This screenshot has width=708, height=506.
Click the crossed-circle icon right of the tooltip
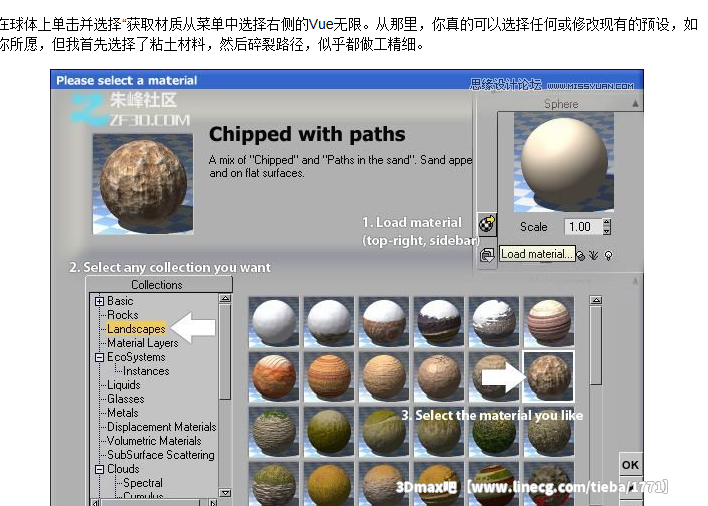tap(581, 256)
